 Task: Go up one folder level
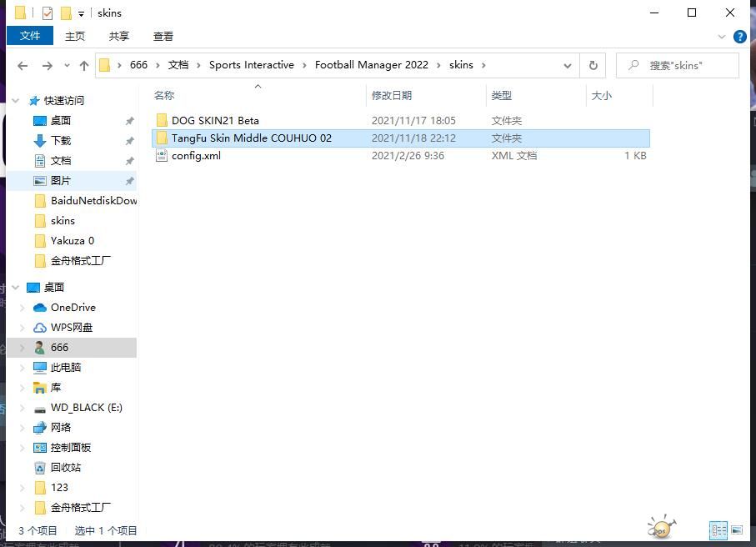[x=84, y=66]
